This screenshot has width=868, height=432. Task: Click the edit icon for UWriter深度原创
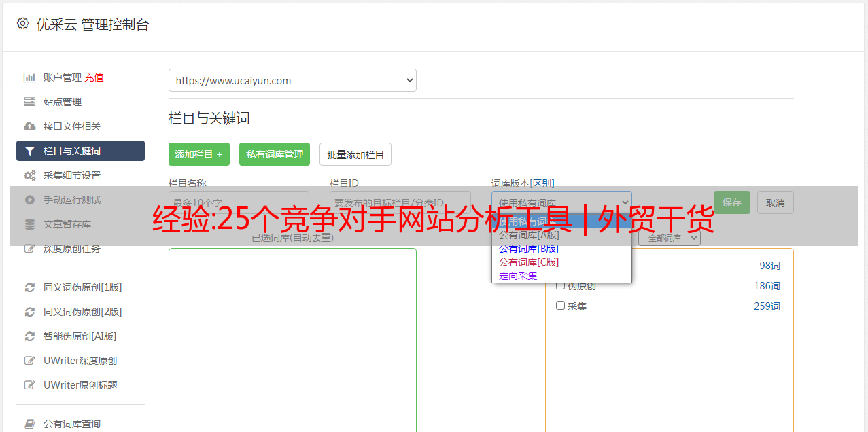click(x=30, y=361)
